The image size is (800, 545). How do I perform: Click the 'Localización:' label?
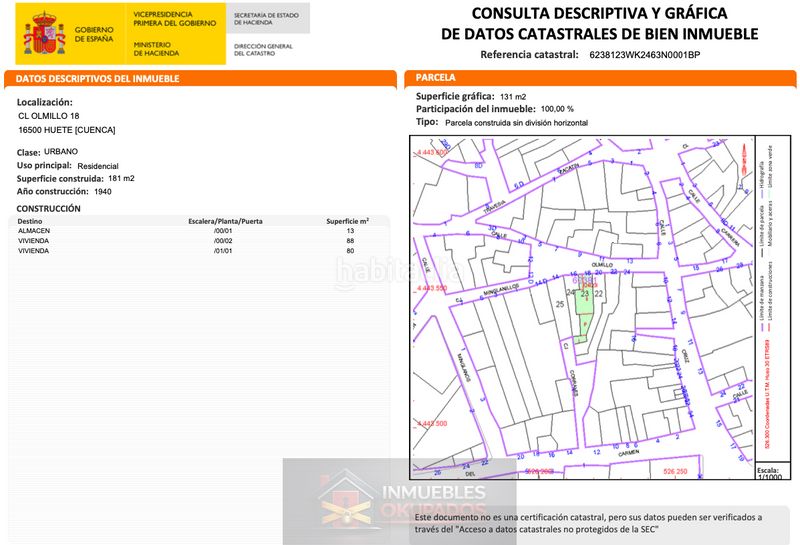coord(45,102)
